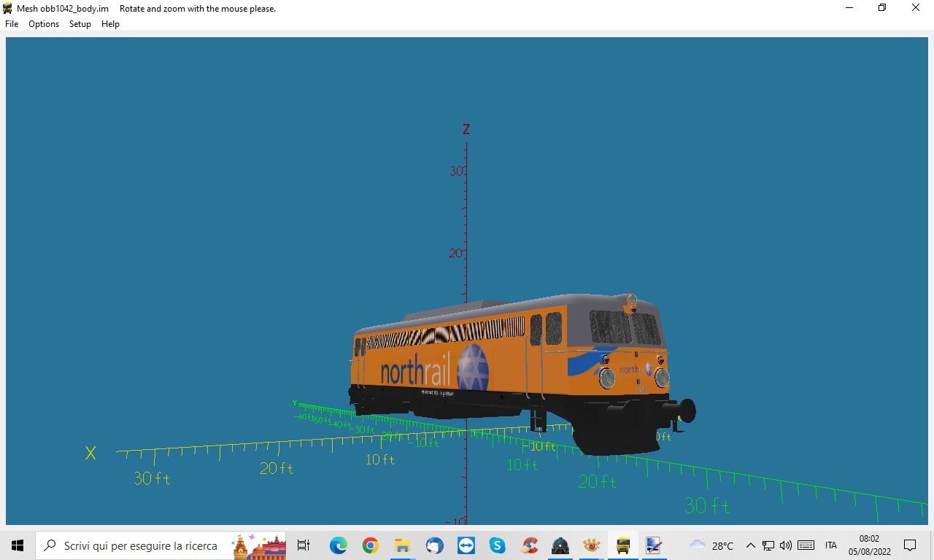Viewport: 934px width, 560px height.
Task: Open Task View from taskbar
Action: pos(304,545)
